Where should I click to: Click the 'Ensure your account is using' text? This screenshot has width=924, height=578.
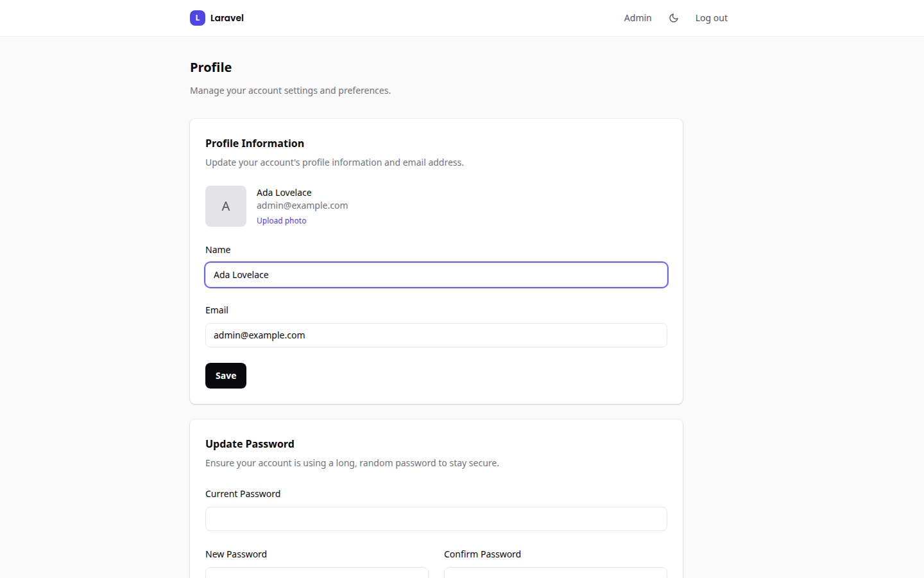352,463
